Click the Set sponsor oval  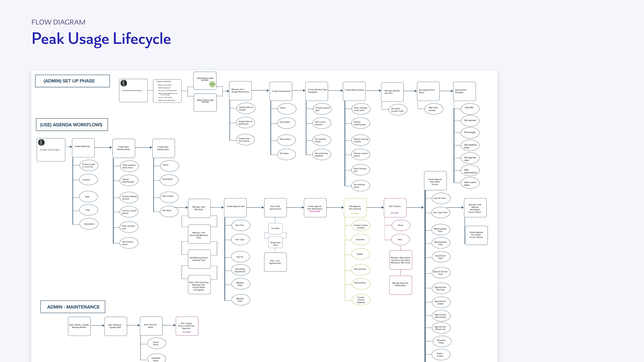(x=470, y=120)
